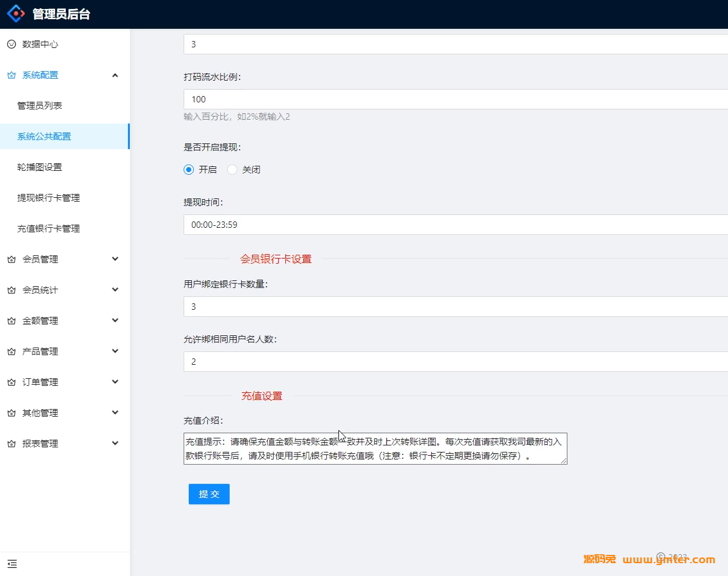728x576 pixels.
Task: Click the 其他管理 crown icon
Action: point(12,413)
